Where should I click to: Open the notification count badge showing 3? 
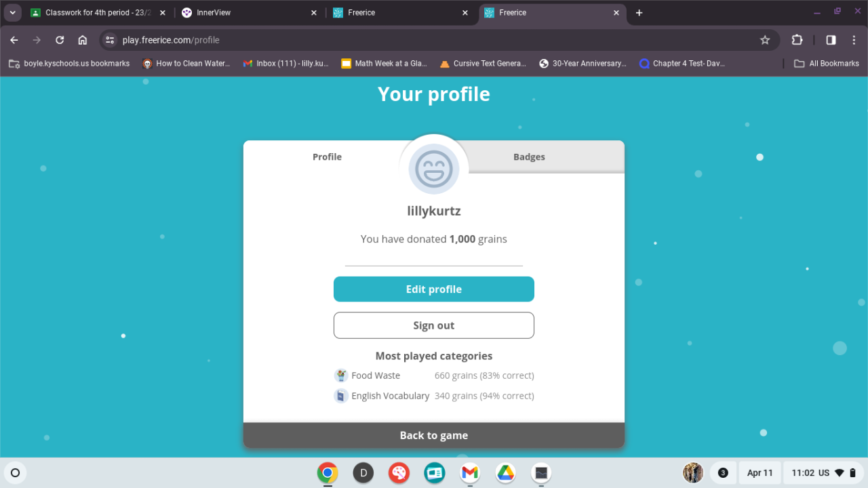(723, 472)
